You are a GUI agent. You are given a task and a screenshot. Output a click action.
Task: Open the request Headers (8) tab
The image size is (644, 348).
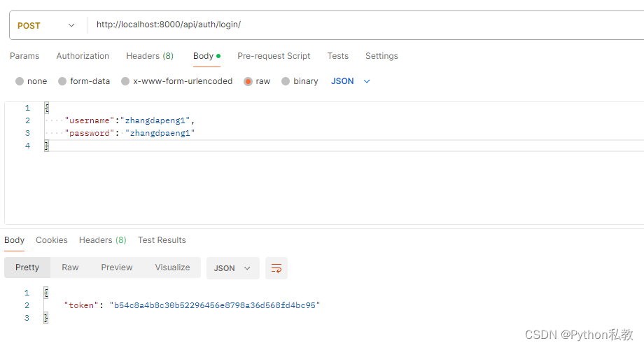pos(150,56)
